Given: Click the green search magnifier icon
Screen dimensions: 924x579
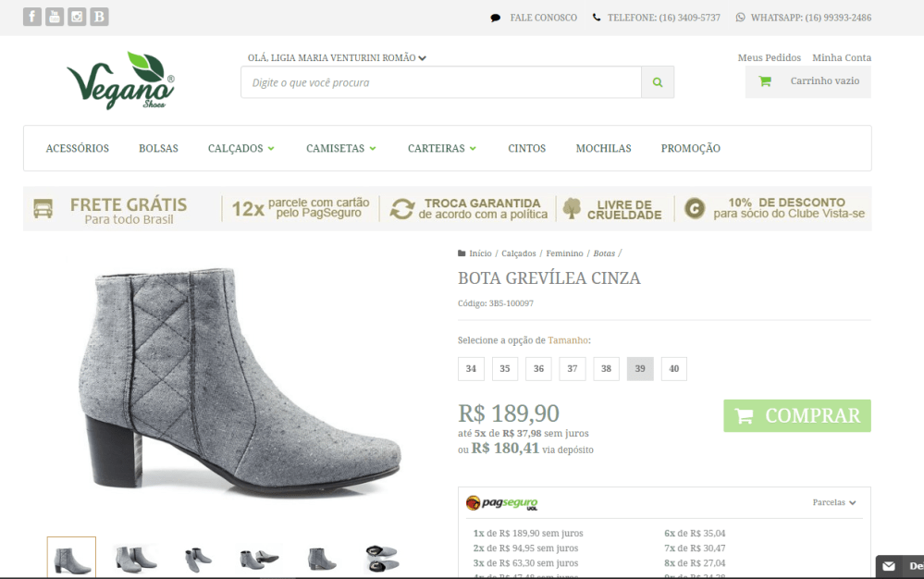Looking at the screenshot, I should pos(658,82).
